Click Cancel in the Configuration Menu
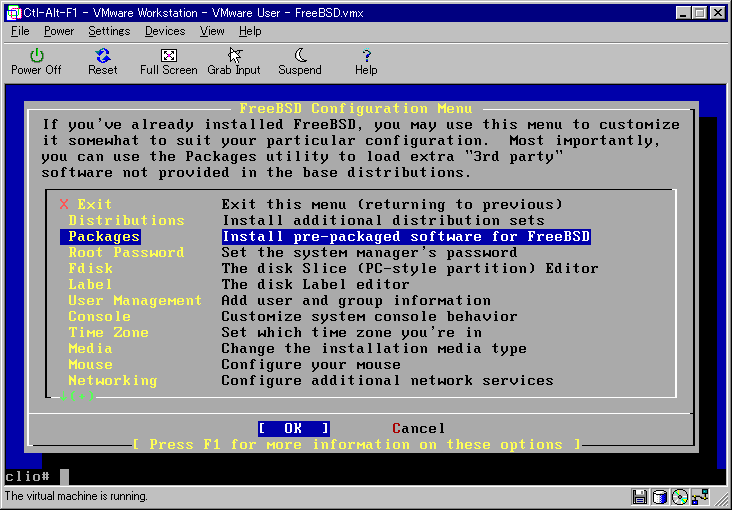 point(419,428)
